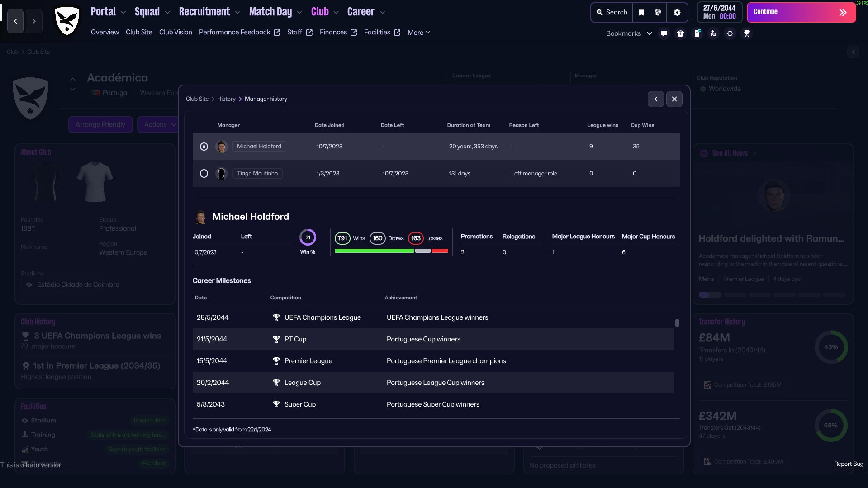Click the red losses segment of results bar
Viewport: 868px width, 488px height.
pos(440,251)
